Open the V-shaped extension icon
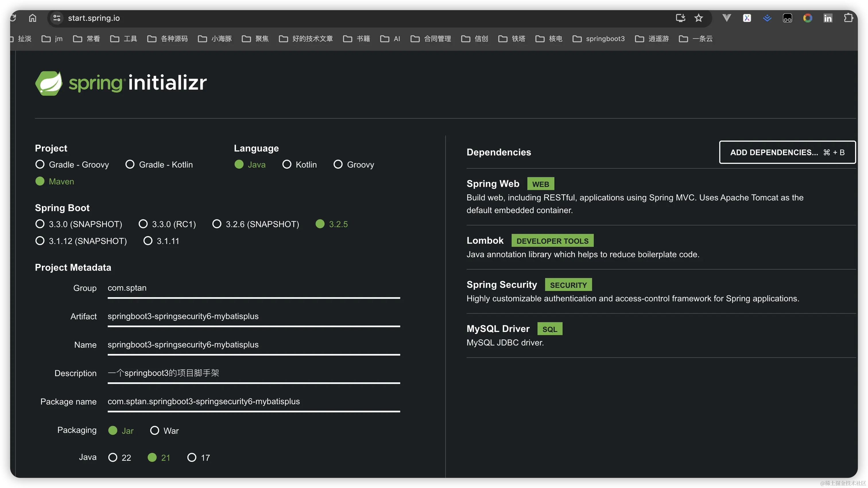This screenshot has height=488, width=868. point(726,18)
